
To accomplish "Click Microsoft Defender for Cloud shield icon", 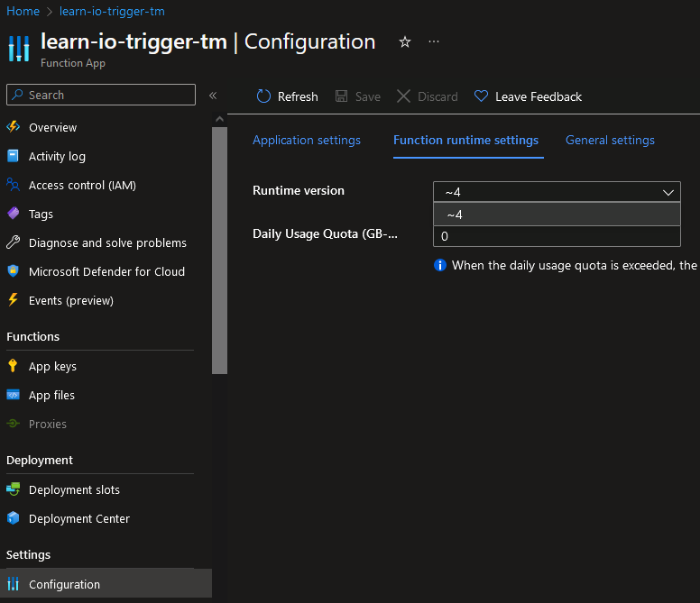I will (x=13, y=271).
